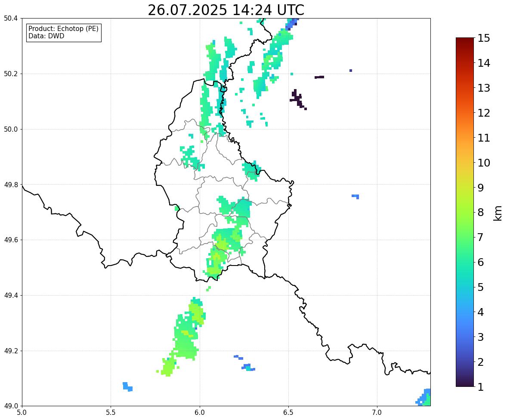Click the dark purple low echo cluster

tap(297, 99)
